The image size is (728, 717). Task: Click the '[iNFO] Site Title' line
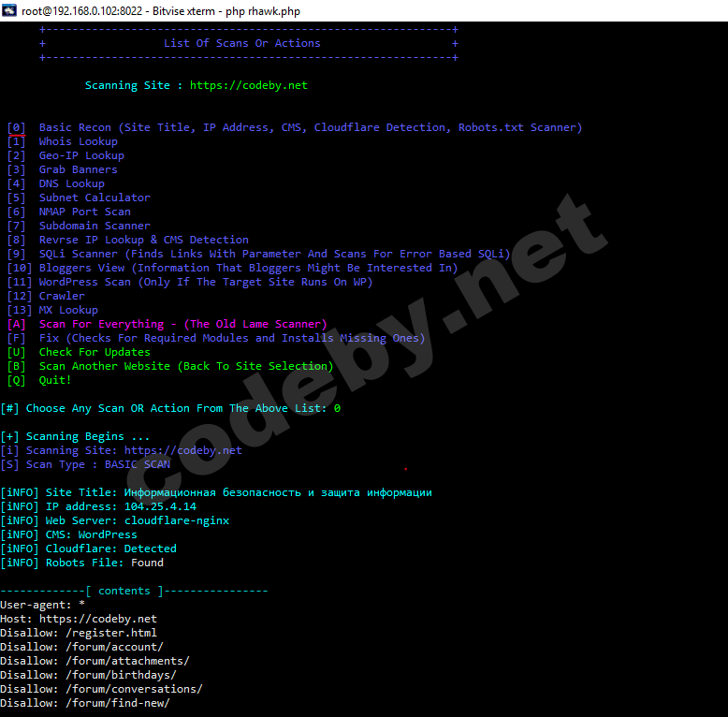[216, 492]
